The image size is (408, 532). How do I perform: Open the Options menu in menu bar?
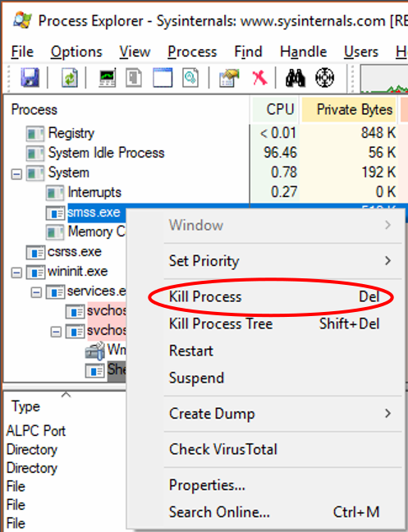pyautogui.click(x=76, y=52)
